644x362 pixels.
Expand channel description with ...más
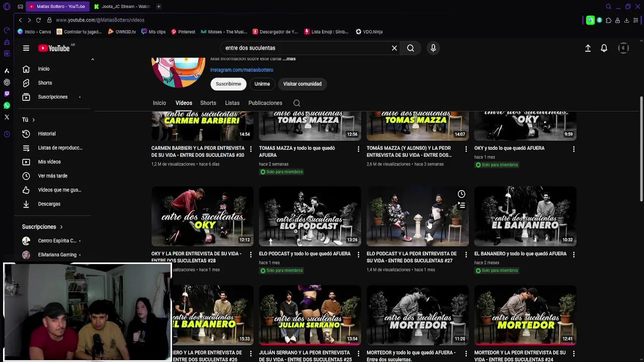click(x=289, y=59)
